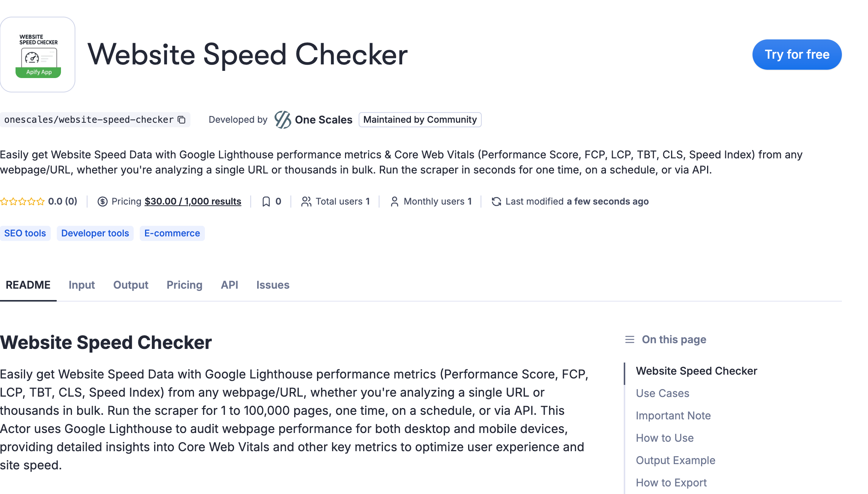868x494 pixels.
Task: Copy the onescales/website-speed-checker actor ID
Action: click(182, 120)
